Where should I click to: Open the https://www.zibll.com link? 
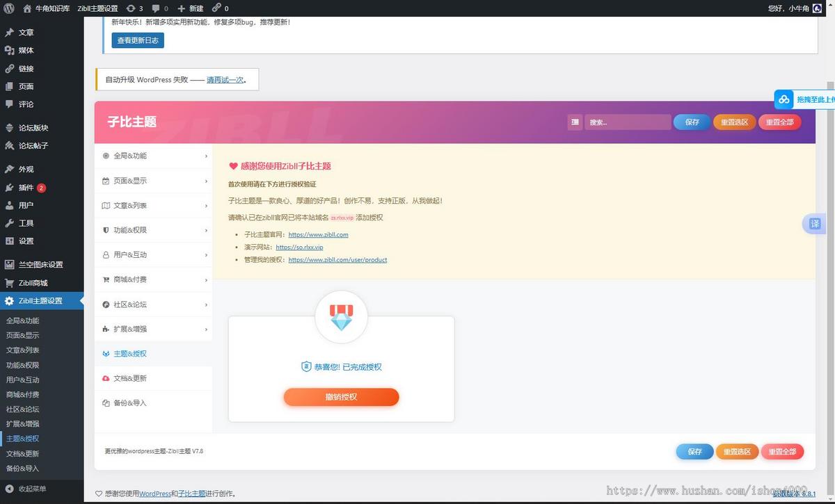tap(318, 235)
